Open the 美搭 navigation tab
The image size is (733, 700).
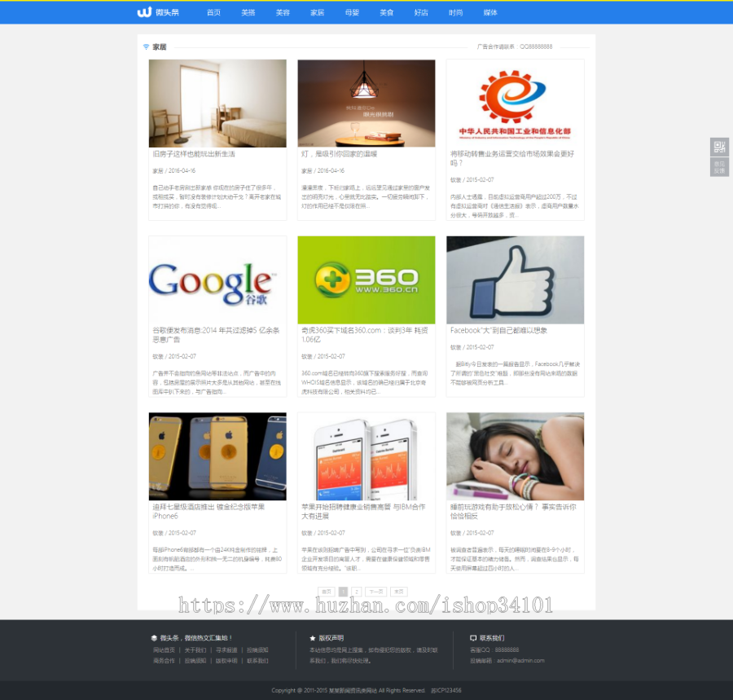pyautogui.click(x=248, y=12)
